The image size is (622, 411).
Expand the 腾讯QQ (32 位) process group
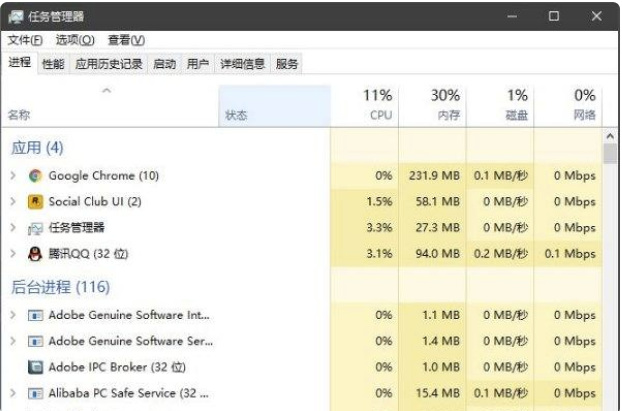coord(13,254)
